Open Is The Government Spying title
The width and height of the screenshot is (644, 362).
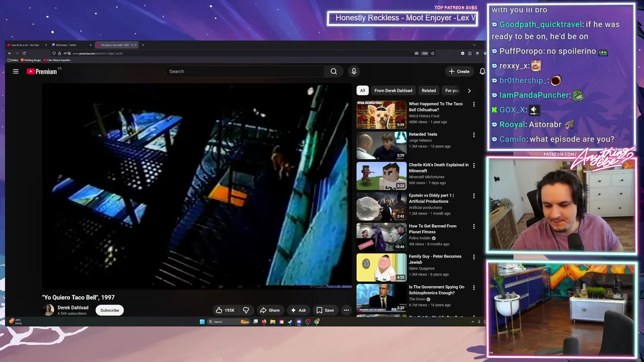(436, 290)
